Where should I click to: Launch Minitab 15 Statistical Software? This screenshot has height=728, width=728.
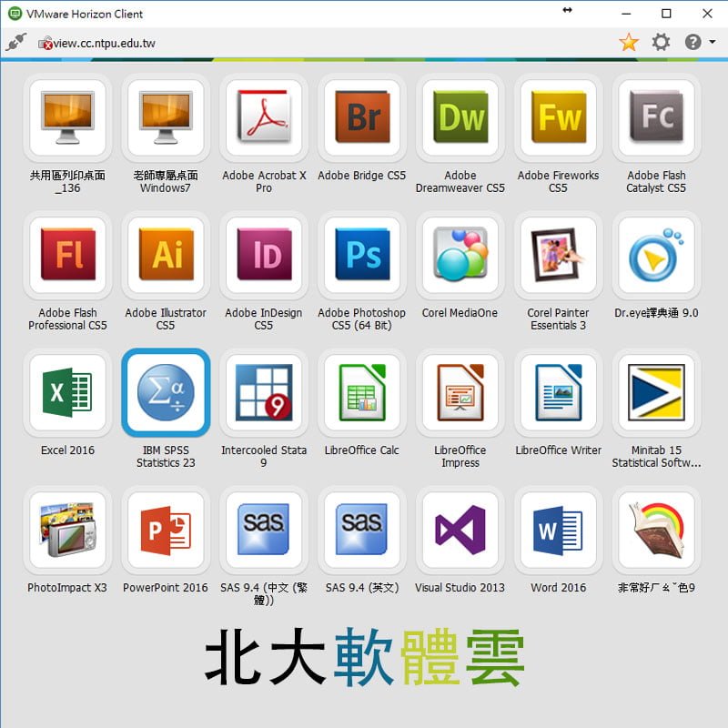657,393
